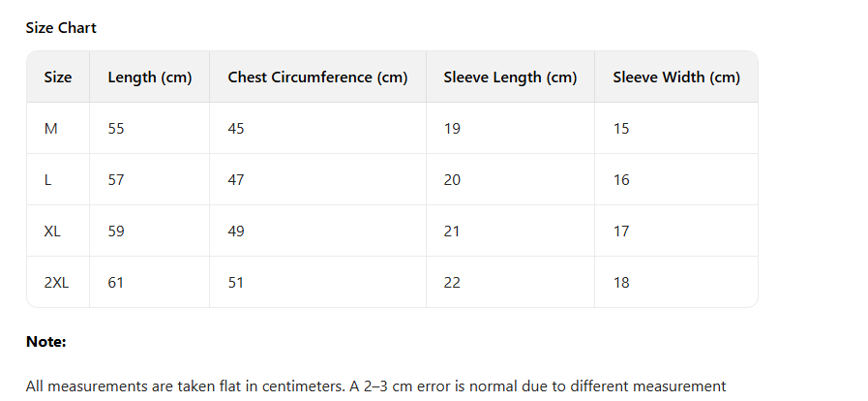Click the Size Chart heading
Viewport: 868px width, 401px height.
tap(61, 28)
